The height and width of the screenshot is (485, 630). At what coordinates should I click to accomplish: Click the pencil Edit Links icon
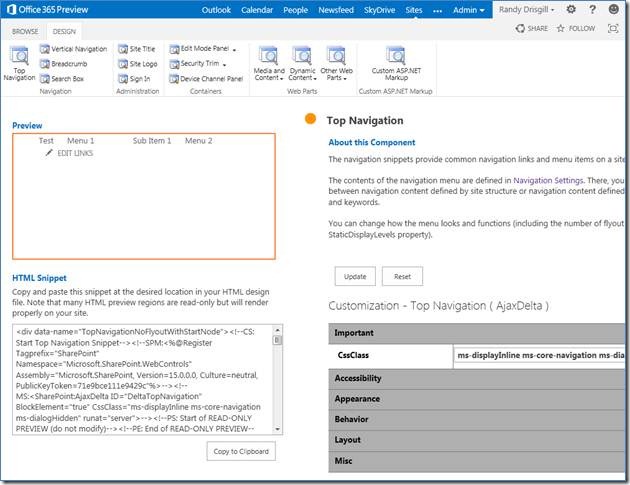coord(49,153)
